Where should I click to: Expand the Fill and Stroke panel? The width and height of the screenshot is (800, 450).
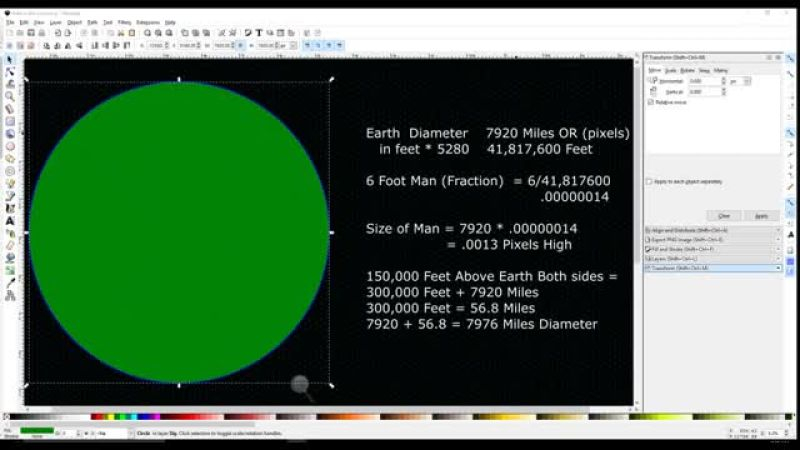point(710,249)
